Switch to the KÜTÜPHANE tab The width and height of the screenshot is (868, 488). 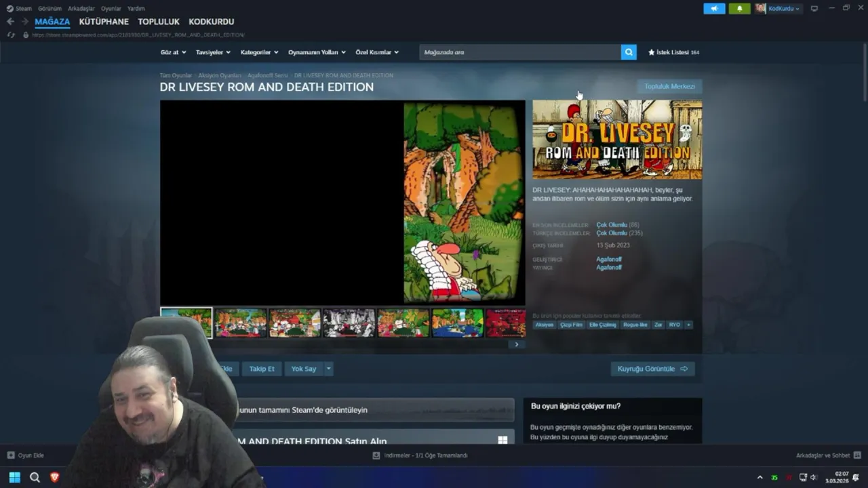click(x=104, y=22)
